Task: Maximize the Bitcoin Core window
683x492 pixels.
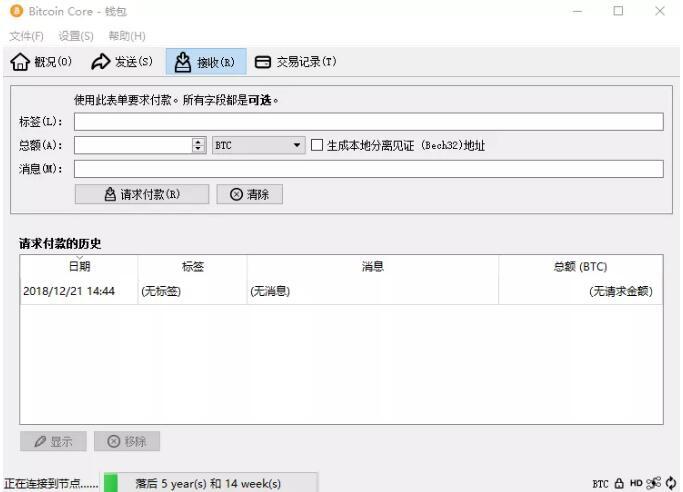Action: click(618, 11)
